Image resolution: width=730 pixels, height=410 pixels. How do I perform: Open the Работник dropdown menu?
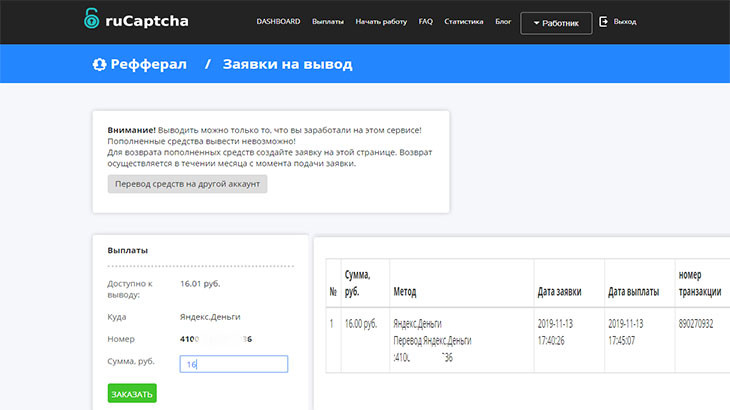[556, 22]
